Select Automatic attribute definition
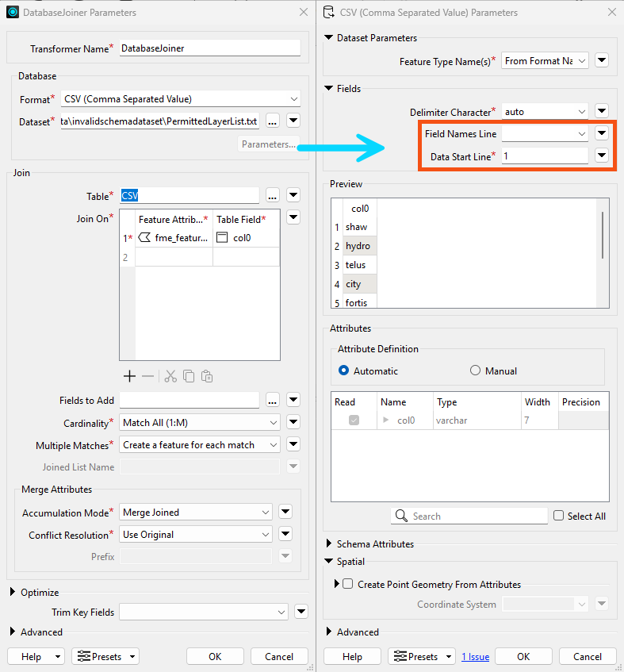Image resolution: width=624 pixels, height=672 pixels. 343,371
